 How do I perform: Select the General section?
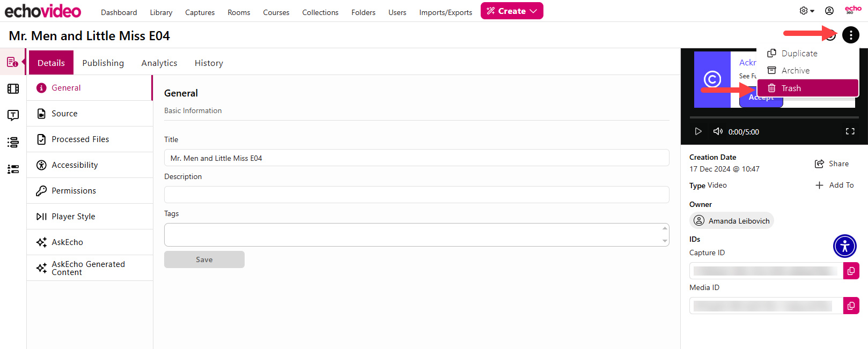[x=90, y=88]
